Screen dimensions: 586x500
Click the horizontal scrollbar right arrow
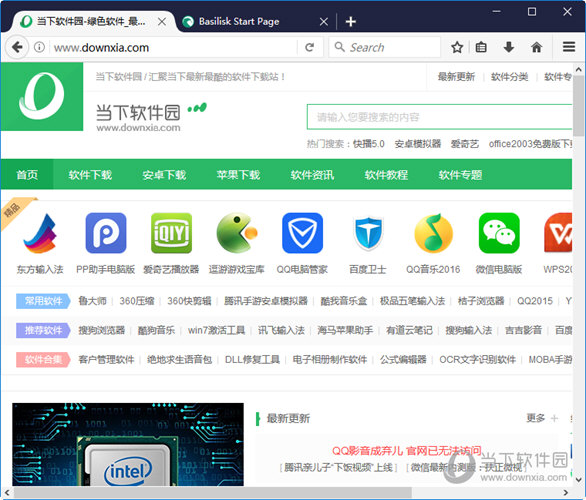click(x=566, y=493)
